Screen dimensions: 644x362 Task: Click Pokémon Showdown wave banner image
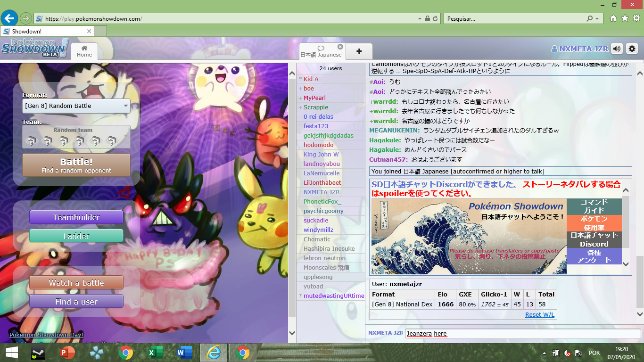click(x=469, y=236)
